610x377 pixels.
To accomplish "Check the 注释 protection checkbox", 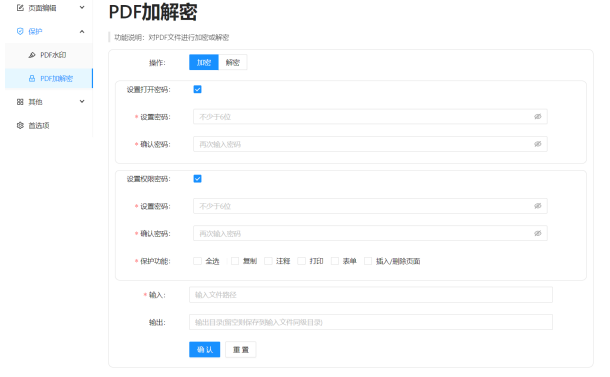I will [x=268, y=261].
